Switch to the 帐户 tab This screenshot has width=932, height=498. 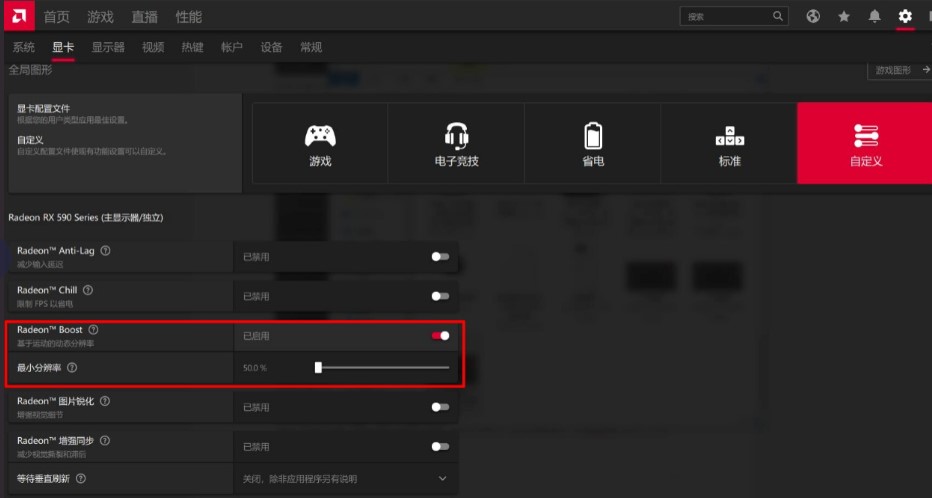pyautogui.click(x=231, y=48)
